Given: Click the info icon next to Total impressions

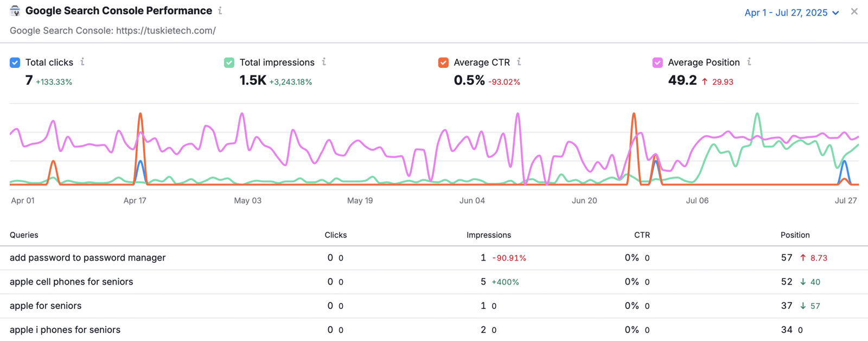Looking at the screenshot, I should (x=324, y=62).
